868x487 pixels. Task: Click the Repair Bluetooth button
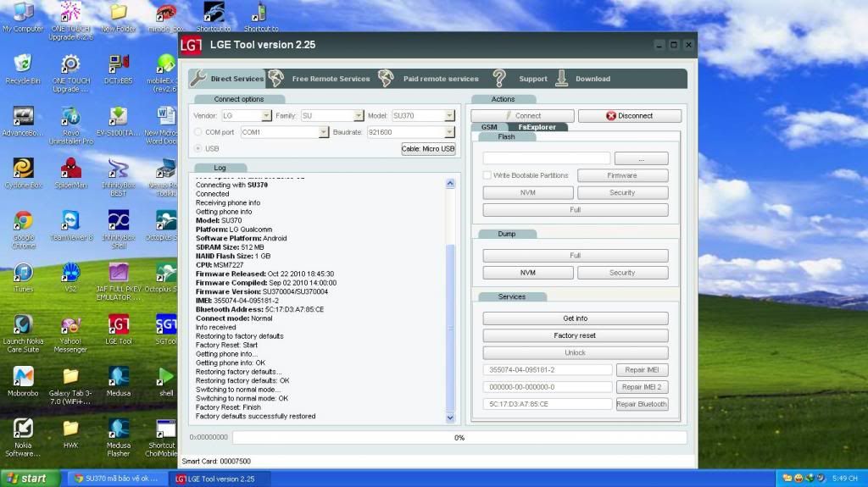point(642,404)
